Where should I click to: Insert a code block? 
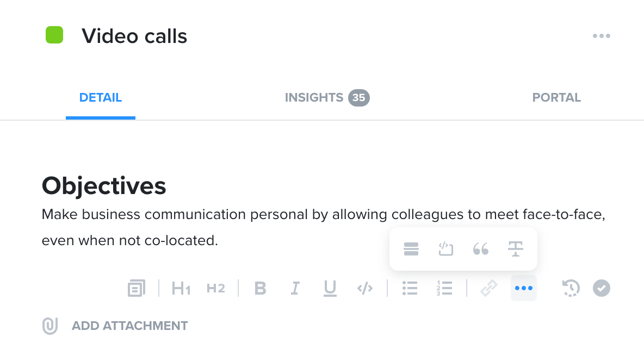click(x=445, y=249)
